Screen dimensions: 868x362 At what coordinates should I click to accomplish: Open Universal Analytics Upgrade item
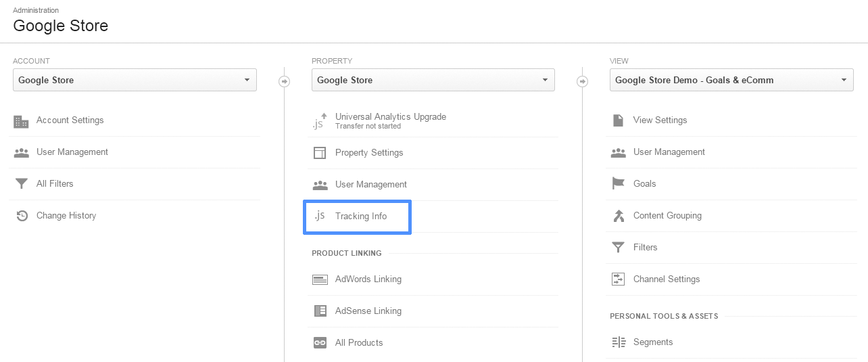click(391, 120)
